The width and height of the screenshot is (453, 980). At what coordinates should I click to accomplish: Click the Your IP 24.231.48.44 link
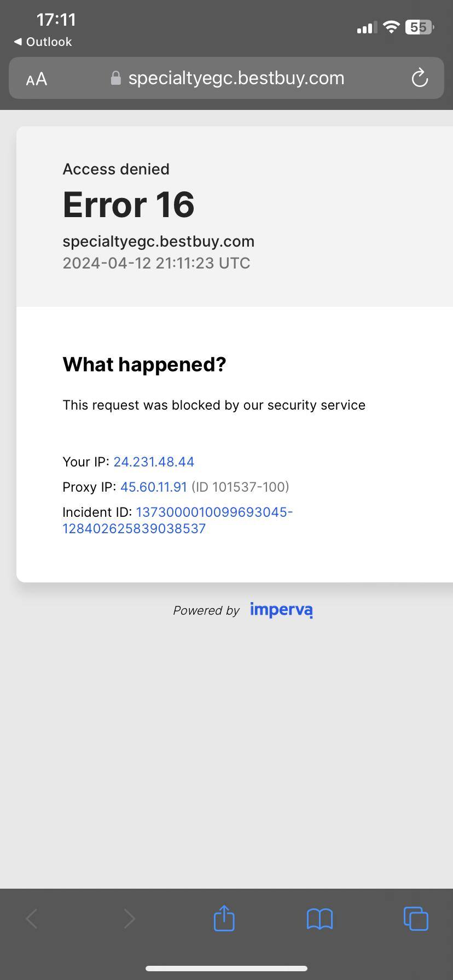(x=154, y=462)
